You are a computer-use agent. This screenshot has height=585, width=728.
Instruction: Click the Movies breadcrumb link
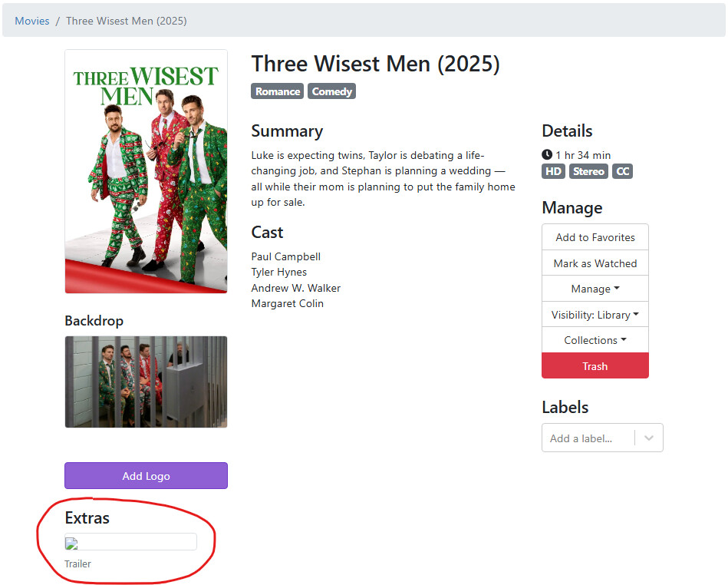pyautogui.click(x=32, y=21)
